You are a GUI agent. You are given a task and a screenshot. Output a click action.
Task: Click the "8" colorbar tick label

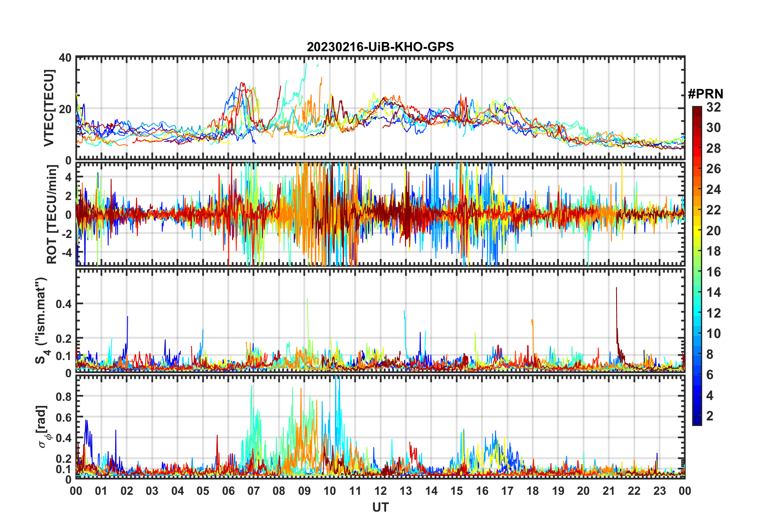click(x=710, y=354)
